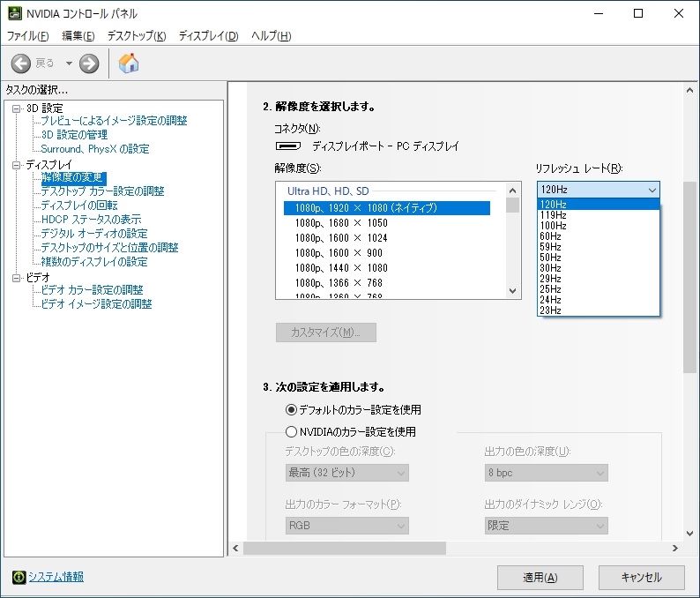This screenshot has width=700, height=598.
Task: Select 1080p, 1600 × 1024 resolution
Action: tap(387, 238)
